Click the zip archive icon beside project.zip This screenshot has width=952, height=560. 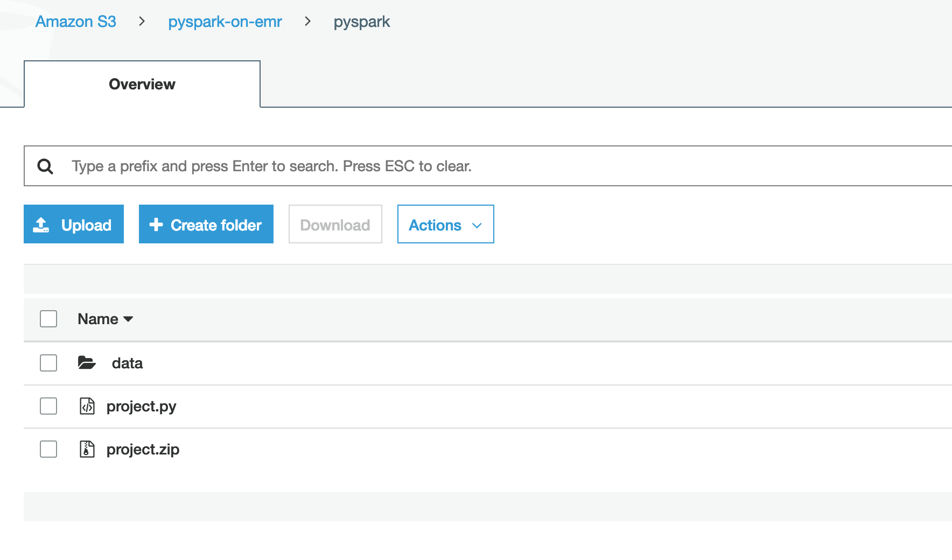point(87,450)
